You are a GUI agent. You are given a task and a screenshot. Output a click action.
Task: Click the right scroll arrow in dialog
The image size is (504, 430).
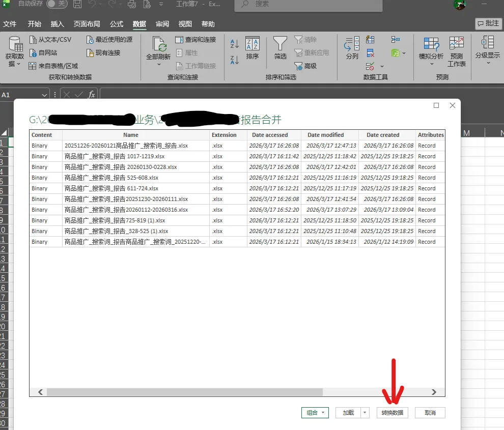(x=434, y=392)
